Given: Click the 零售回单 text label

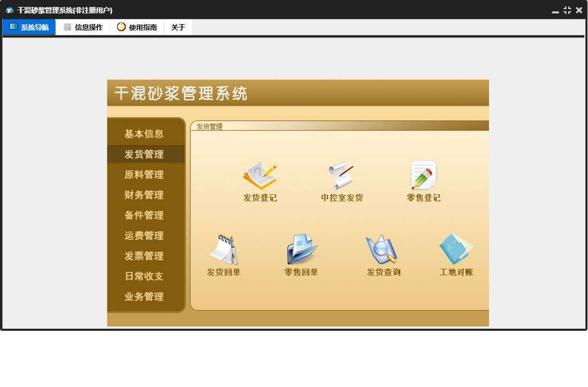Looking at the screenshot, I should coord(301,272).
